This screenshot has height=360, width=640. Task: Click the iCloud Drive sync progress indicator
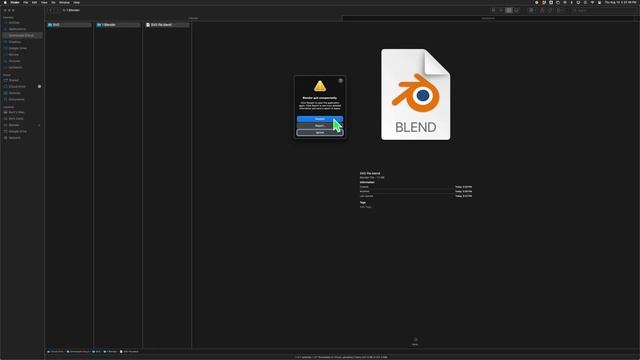pyautogui.click(x=39, y=87)
